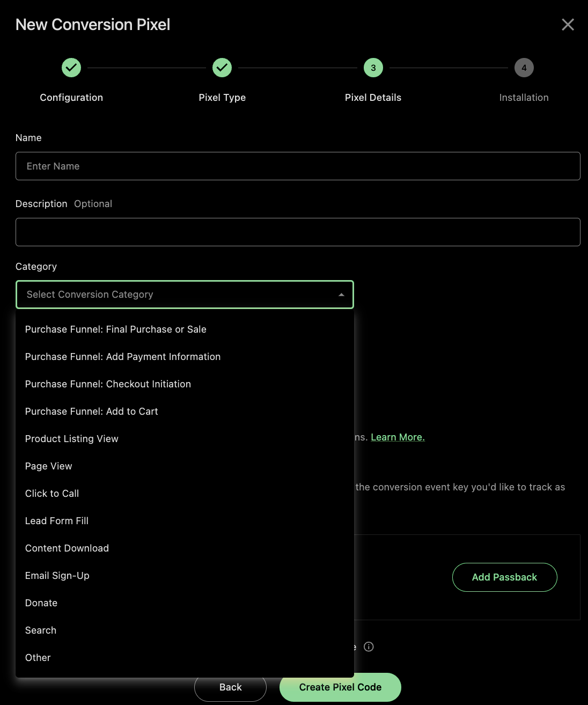Choose Click to Call category
This screenshot has height=705, width=588.
185,494
